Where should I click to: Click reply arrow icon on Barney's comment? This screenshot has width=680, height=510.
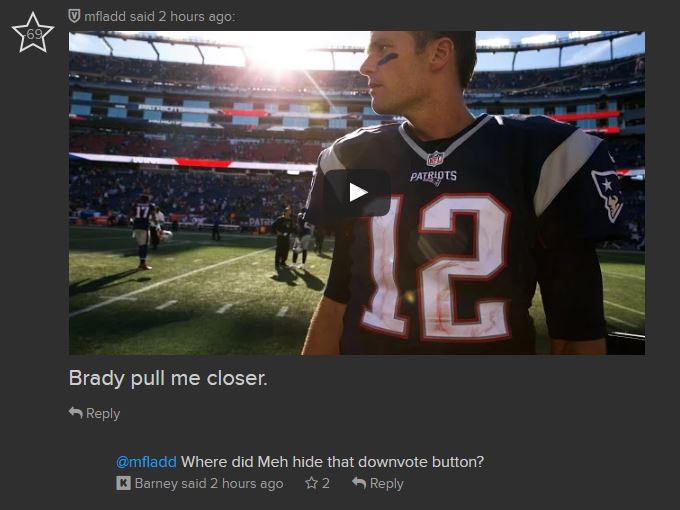[x=359, y=482]
